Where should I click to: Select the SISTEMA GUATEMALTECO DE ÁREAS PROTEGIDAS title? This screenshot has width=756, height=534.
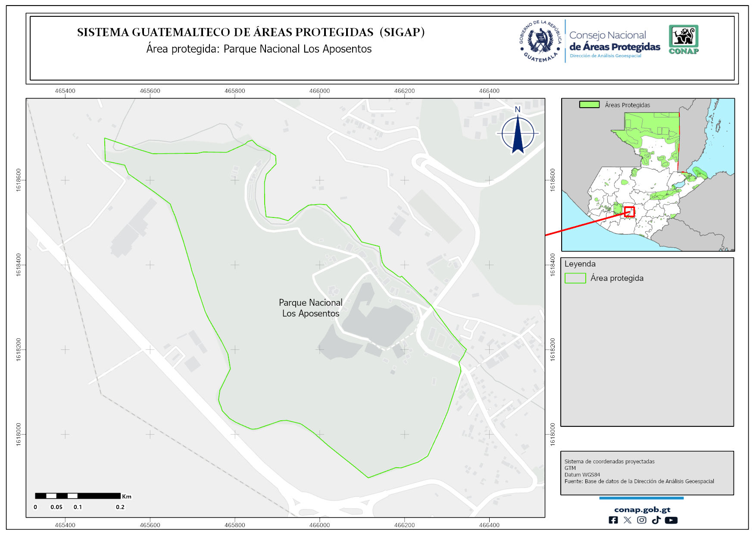click(x=251, y=32)
